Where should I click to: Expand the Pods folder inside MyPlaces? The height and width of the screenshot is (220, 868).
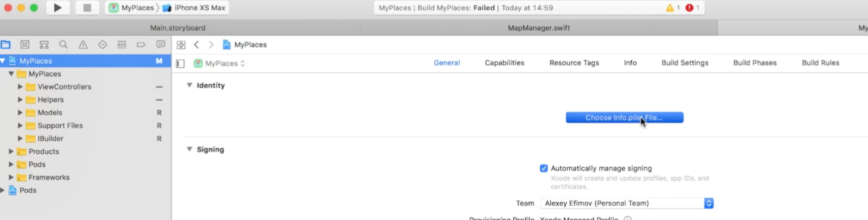pos(11,164)
